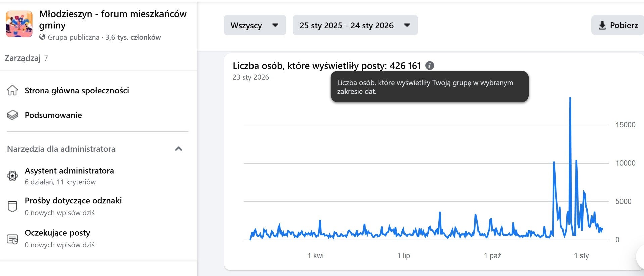
Task: Click the group avatar thumbnail
Action: coord(19,24)
